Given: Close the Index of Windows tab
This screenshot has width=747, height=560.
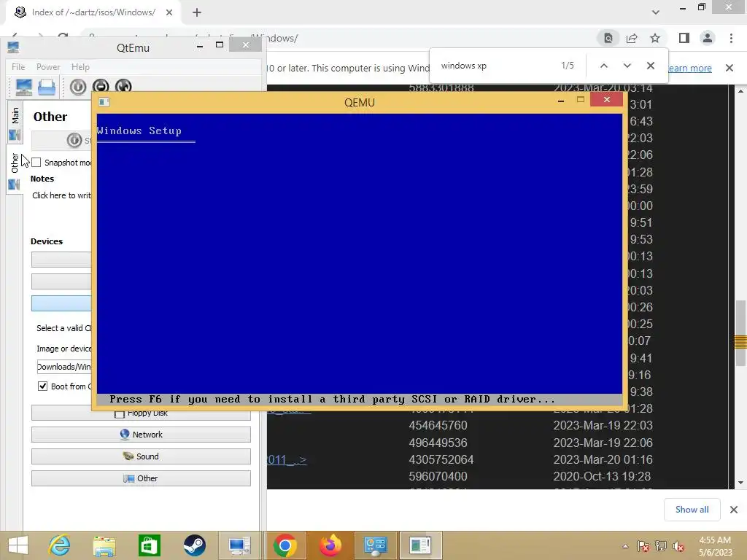Looking at the screenshot, I should (169, 12).
